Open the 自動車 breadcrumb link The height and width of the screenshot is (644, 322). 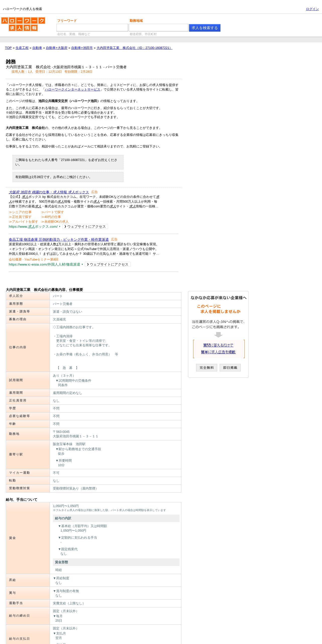point(37,48)
